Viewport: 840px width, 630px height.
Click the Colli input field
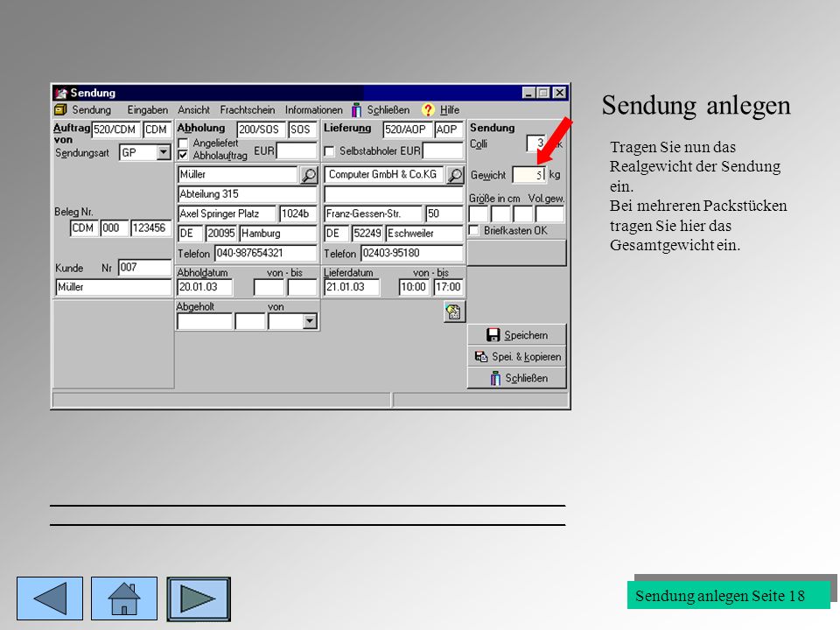pyautogui.click(x=536, y=143)
